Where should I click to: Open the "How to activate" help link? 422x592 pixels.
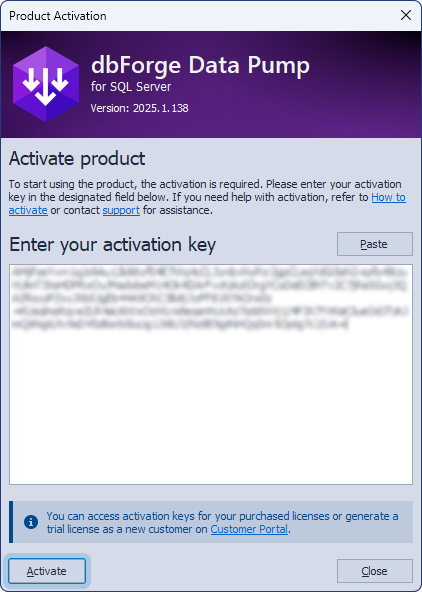[x=388, y=197]
